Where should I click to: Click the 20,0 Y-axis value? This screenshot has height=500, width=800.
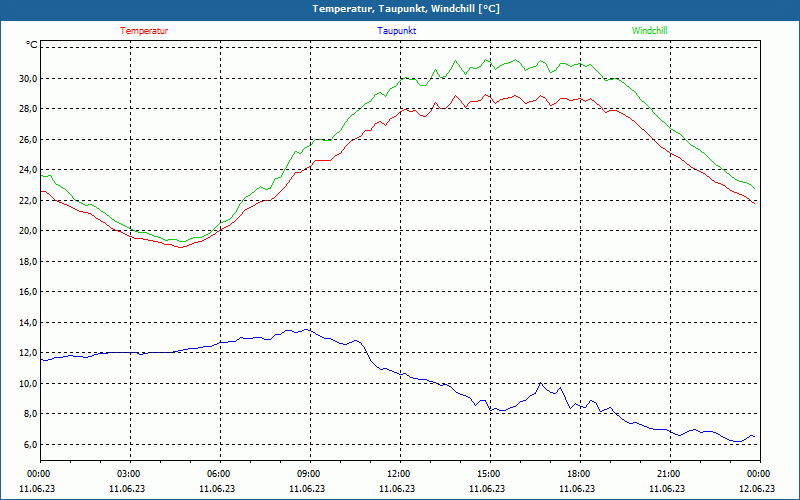[x=28, y=231]
